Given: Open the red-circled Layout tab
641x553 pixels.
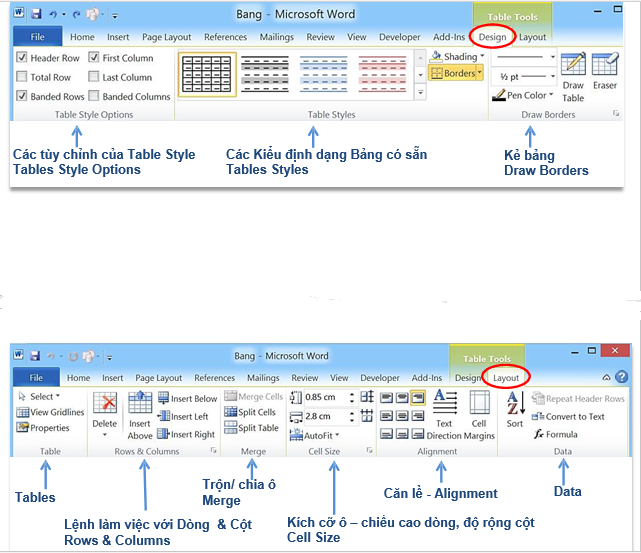Looking at the screenshot, I should coord(506,378).
